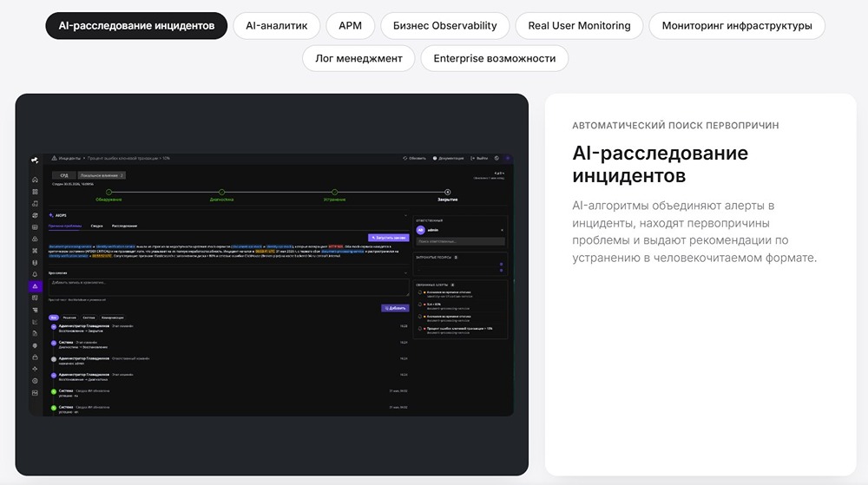Select the СРД tab

click(64, 175)
